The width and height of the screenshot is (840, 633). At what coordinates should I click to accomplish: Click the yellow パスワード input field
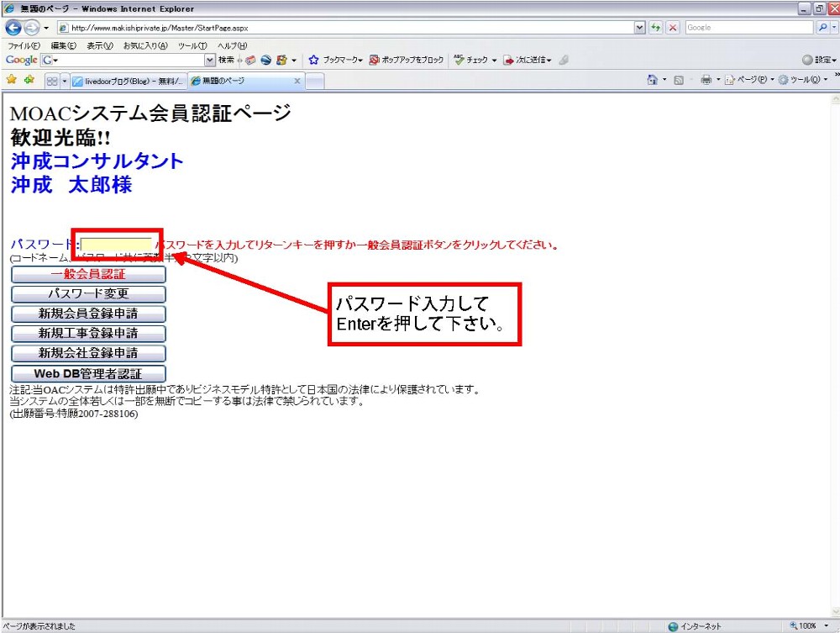pos(116,245)
